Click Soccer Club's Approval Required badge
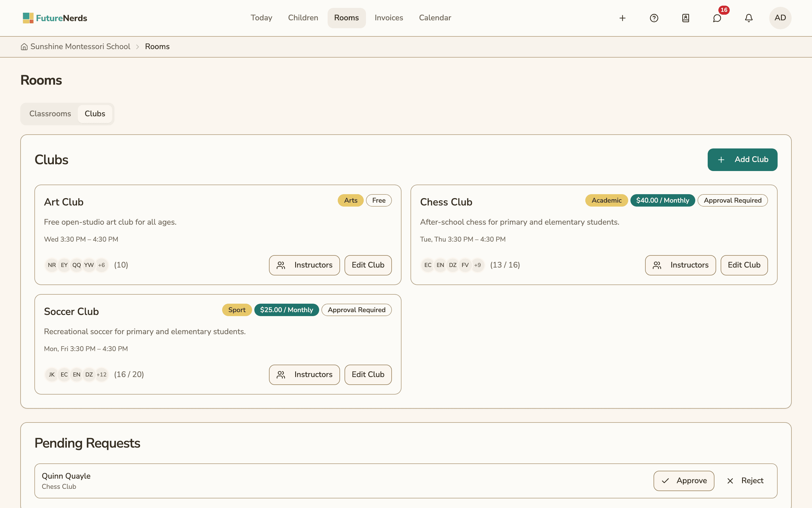This screenshot has width=812, height=508. (x=356, y=310)
